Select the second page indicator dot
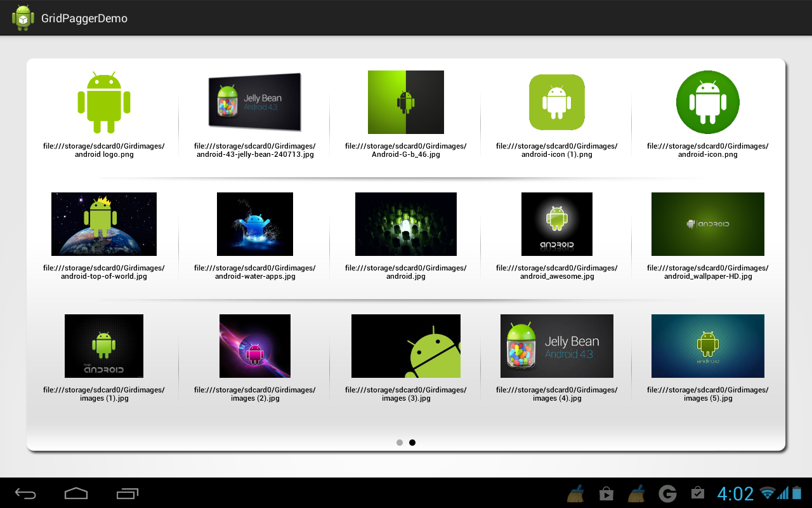812x508 pixels. (x=412, y=443)
